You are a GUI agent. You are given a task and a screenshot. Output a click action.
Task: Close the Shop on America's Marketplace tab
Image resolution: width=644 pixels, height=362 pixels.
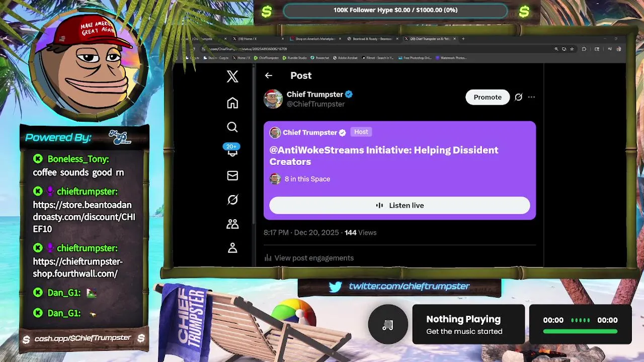pyautogui.click(x=340, y=39)
